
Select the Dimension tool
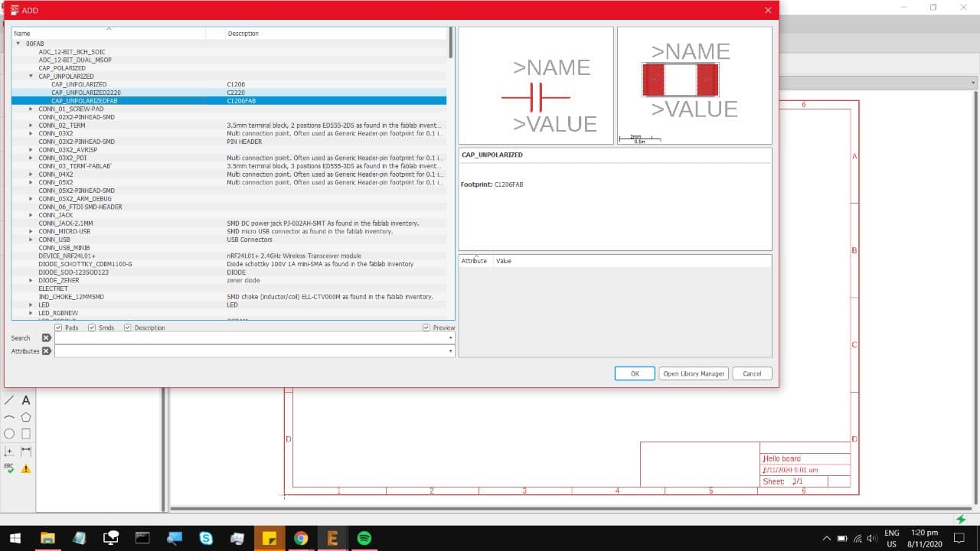26,452
